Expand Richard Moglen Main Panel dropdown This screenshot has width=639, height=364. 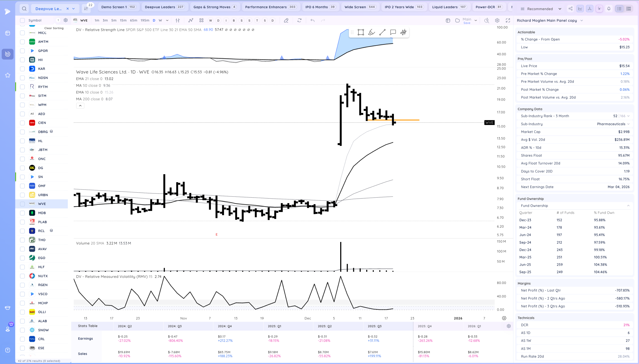coord(582,20)
